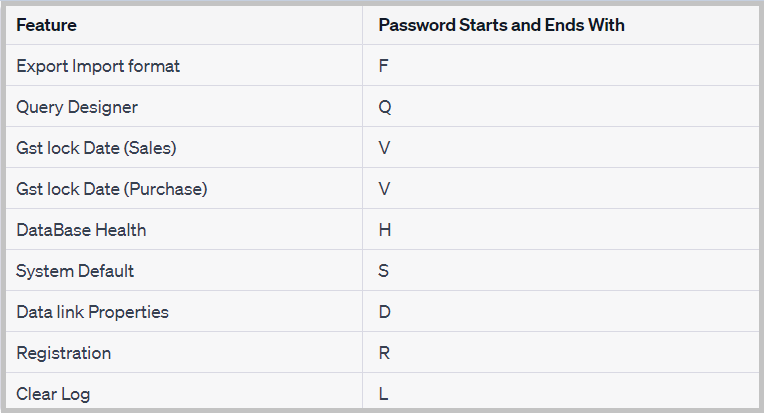Click the Registration row label
The width and height of the screenshot is (764, 413).
pos(63,353)
